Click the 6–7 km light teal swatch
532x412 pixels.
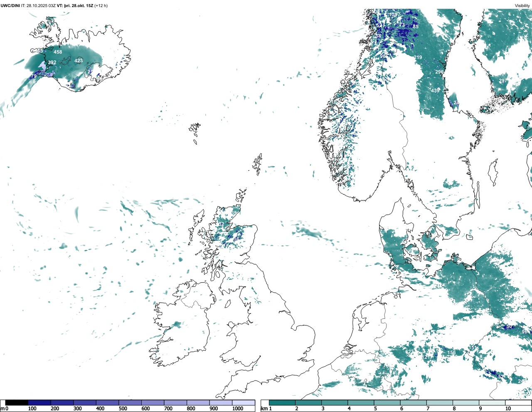point(414,402)
